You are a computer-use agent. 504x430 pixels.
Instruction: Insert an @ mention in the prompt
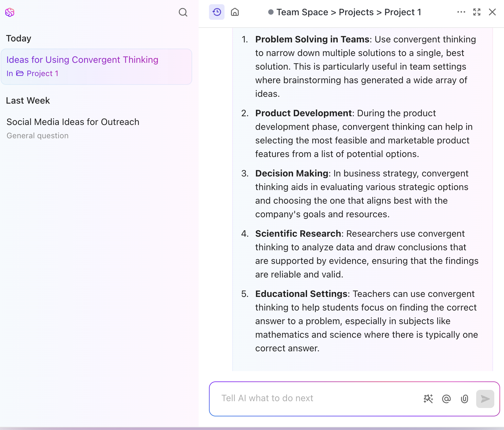(446, 399)
